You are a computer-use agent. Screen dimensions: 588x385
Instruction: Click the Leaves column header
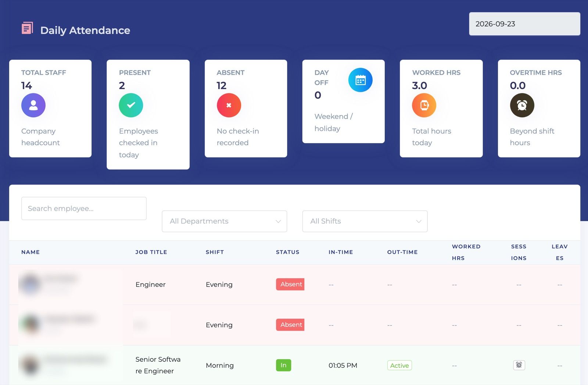point(560,252)
